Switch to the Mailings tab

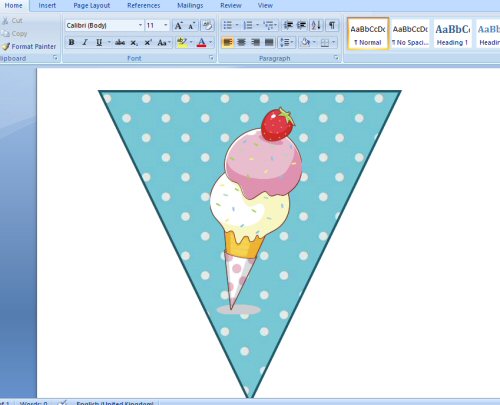tap(190, 5)
